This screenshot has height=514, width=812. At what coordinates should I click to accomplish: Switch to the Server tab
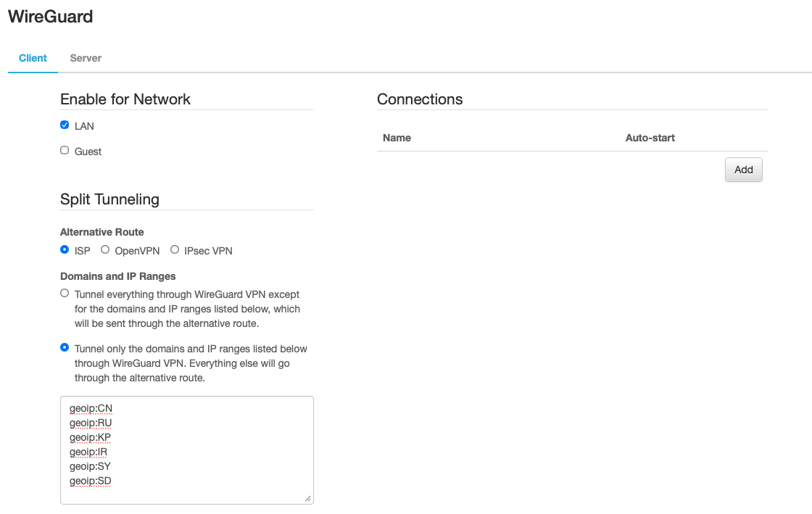pyautogui.click(x=86, y=58)
